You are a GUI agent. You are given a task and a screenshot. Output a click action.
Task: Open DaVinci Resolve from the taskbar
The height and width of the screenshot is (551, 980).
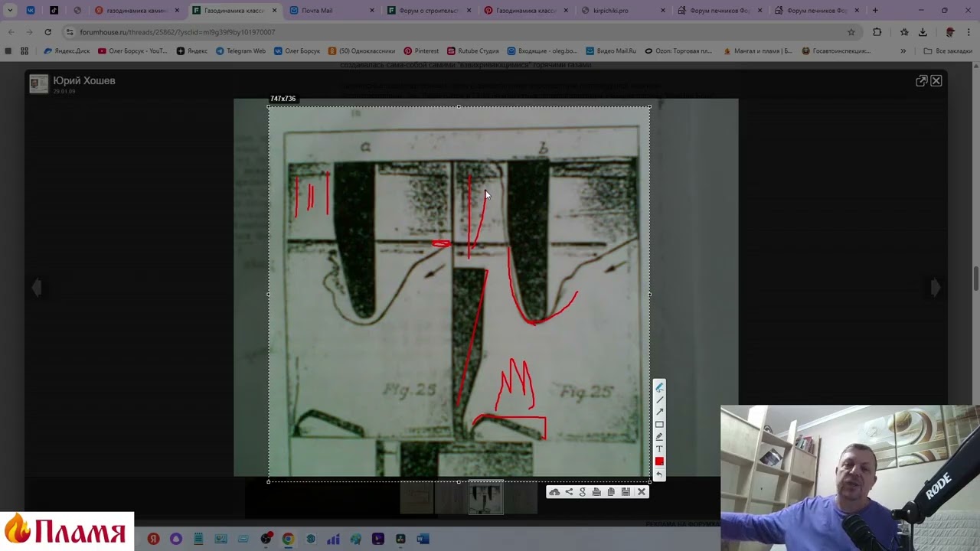coord(400,539)
